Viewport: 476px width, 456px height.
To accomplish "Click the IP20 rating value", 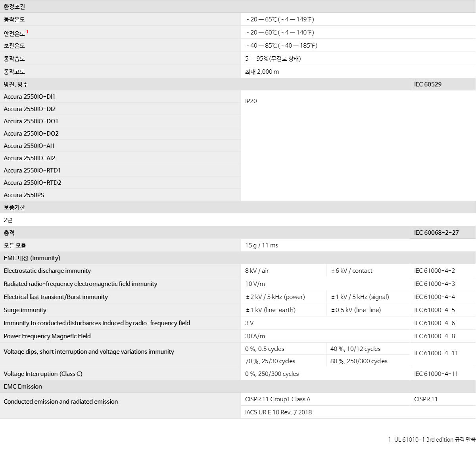I will click(251, 101).
